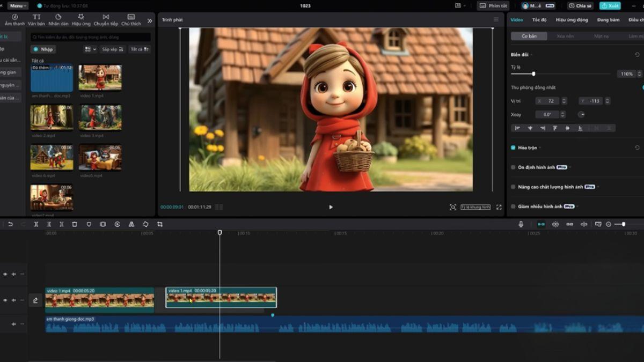Image resolution: width=644 pixels, height=362 pixels.
Task: Toggle visibility eye of the video 1.mp4 track
Action: coord(5,300)
